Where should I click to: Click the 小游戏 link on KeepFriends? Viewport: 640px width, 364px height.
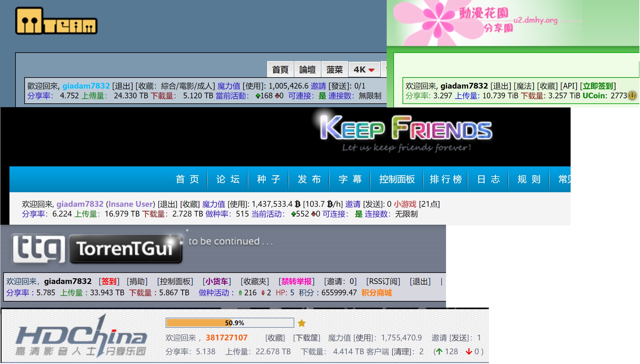[x=405, y=204]
